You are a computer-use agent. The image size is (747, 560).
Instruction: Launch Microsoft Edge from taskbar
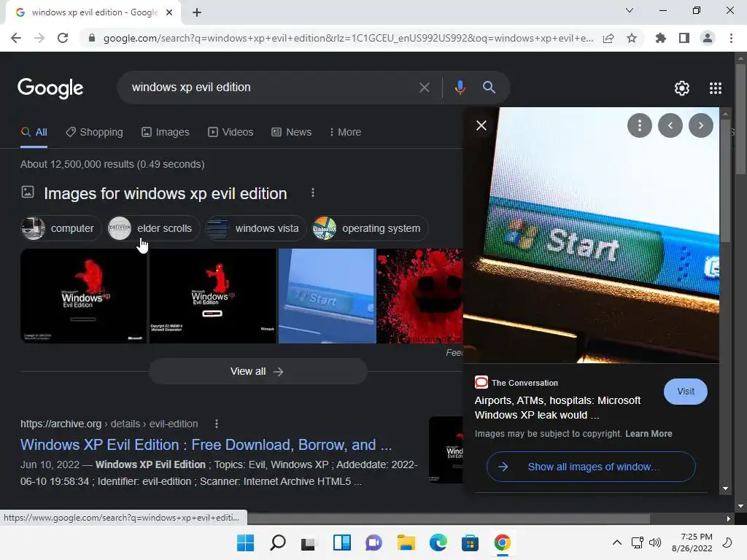438,542
